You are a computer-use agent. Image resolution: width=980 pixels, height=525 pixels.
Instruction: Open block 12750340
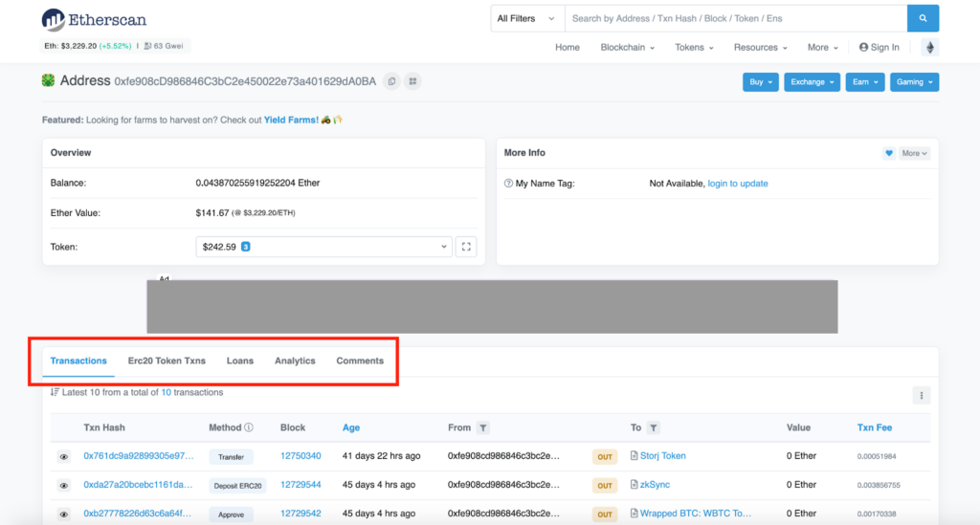pyautogui.click(x=301, y=456)
